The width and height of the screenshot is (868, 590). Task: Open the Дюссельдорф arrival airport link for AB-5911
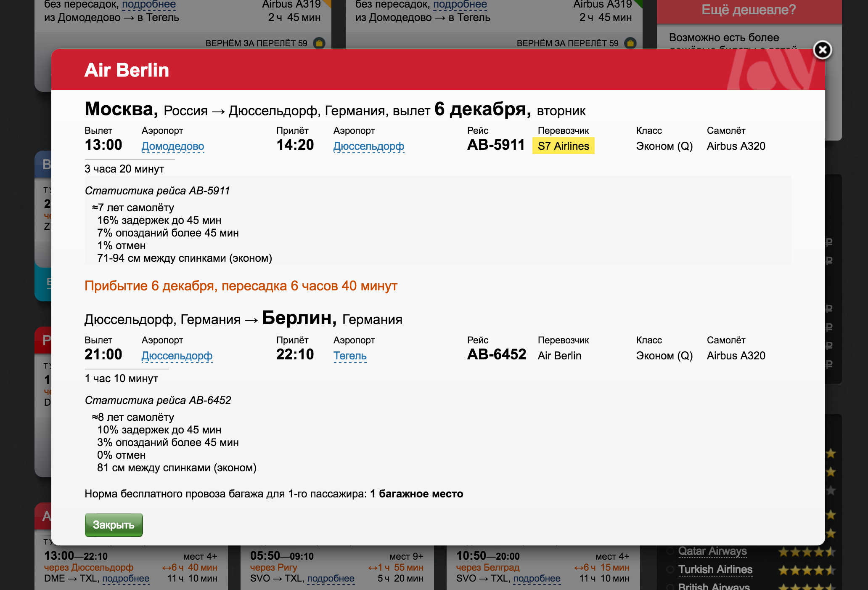[x=369, y=146]
